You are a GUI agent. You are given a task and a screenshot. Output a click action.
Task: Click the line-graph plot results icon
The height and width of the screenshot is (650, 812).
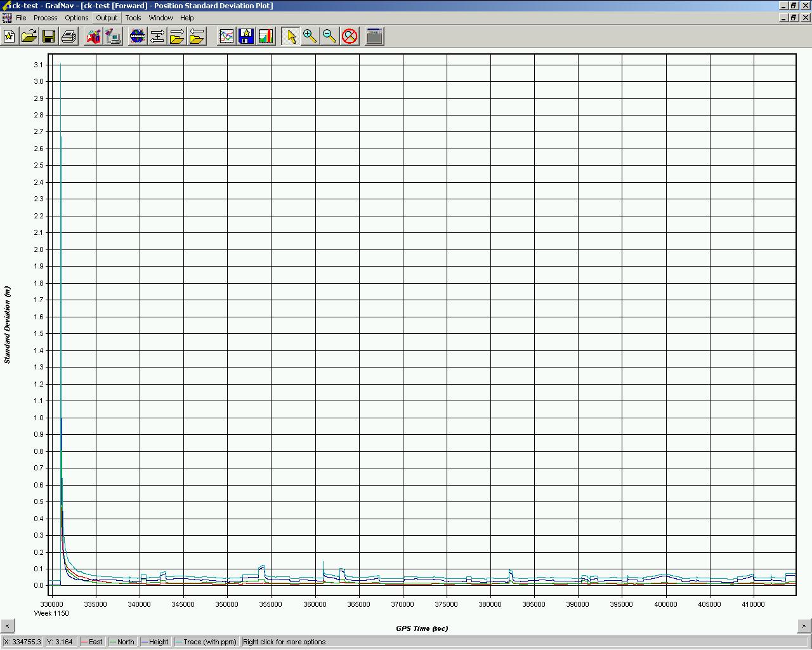(226, 36)
